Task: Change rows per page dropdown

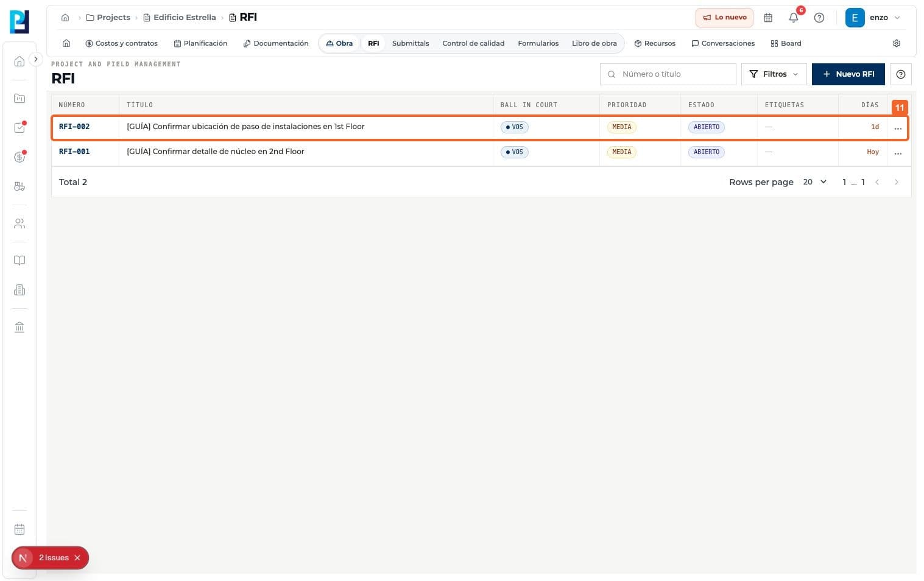Action: [814, 182]
